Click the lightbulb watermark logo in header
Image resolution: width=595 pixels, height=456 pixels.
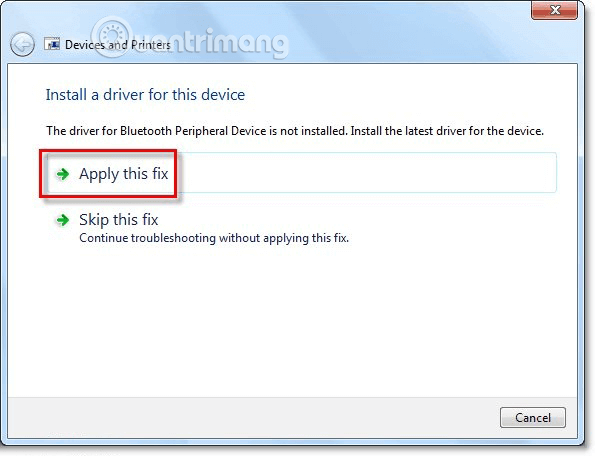[111, 37]
